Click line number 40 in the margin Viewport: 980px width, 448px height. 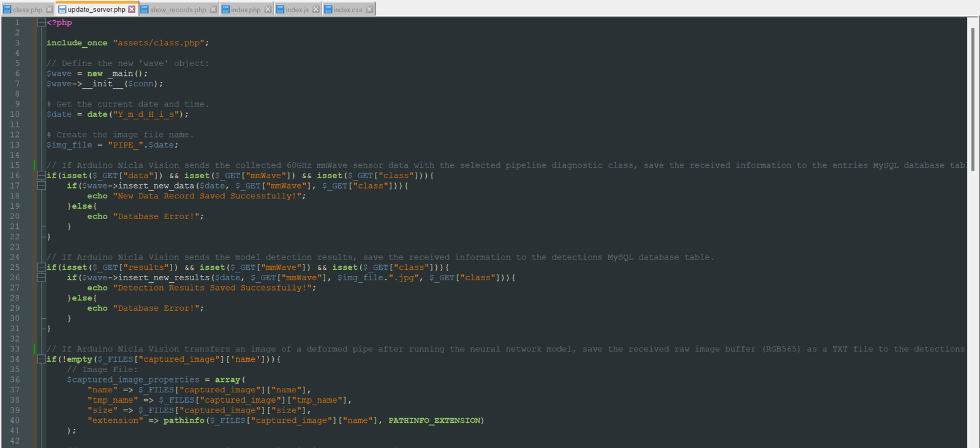coord(15,420)
